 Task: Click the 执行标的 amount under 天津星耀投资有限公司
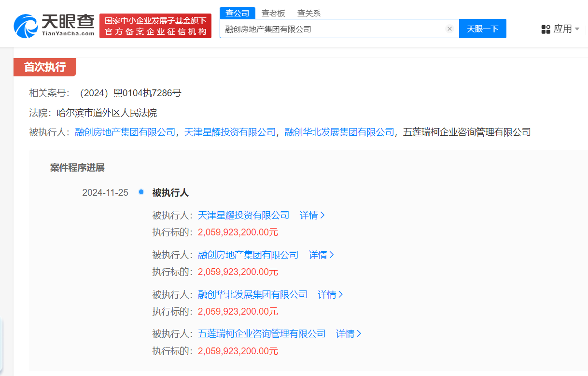click(x=238, y=232)
